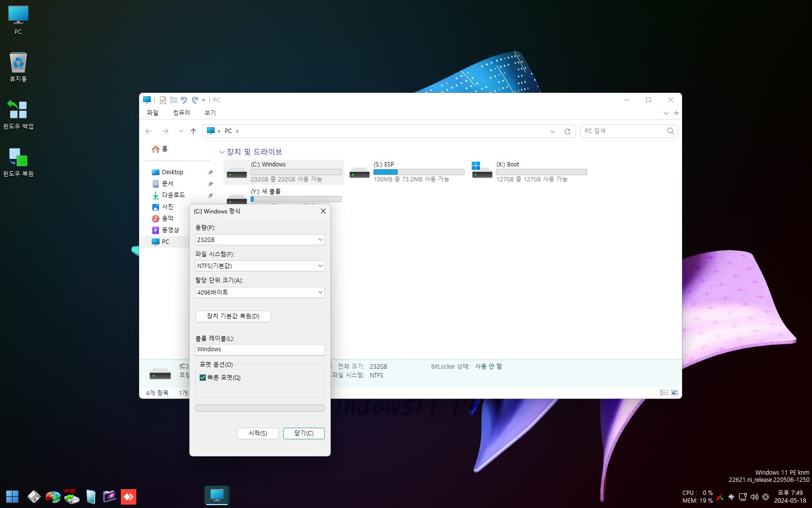Refresh the PC folder view
The height and width of the screenshot is (508, 812).
tap(567, 131)
